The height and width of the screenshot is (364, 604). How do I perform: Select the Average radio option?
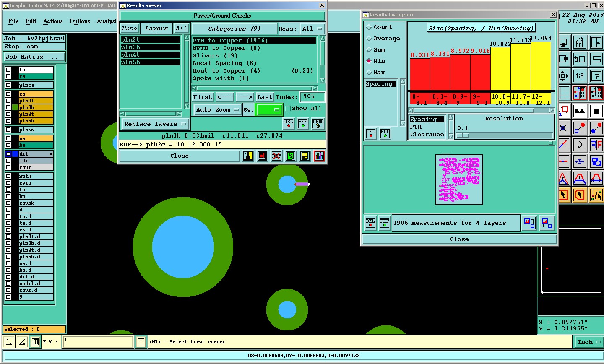[x=369, y=39]
